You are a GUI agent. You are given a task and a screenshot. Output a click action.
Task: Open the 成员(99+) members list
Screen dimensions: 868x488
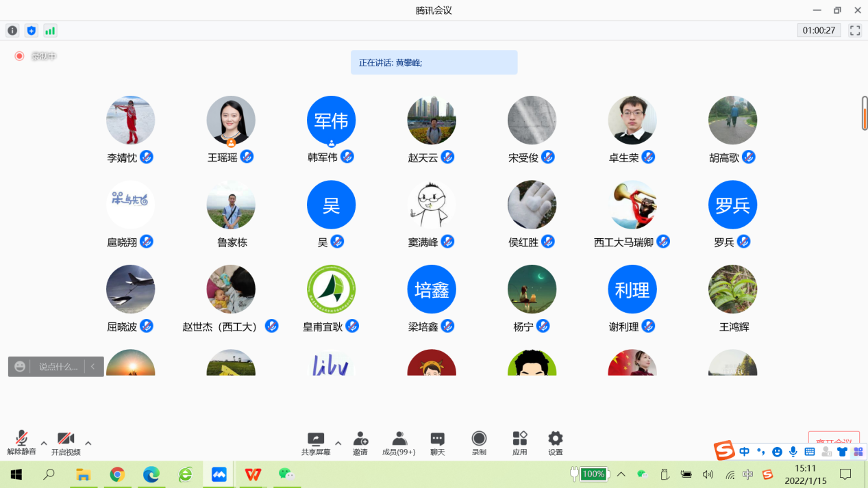(x=399, y=443)
